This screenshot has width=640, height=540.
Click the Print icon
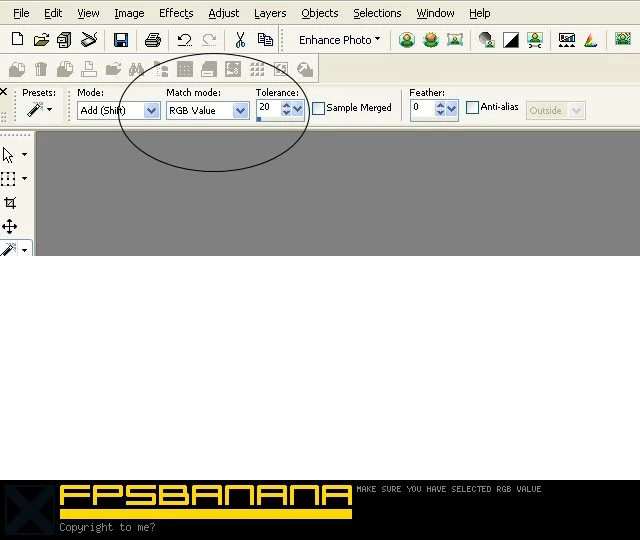point(153,40)
